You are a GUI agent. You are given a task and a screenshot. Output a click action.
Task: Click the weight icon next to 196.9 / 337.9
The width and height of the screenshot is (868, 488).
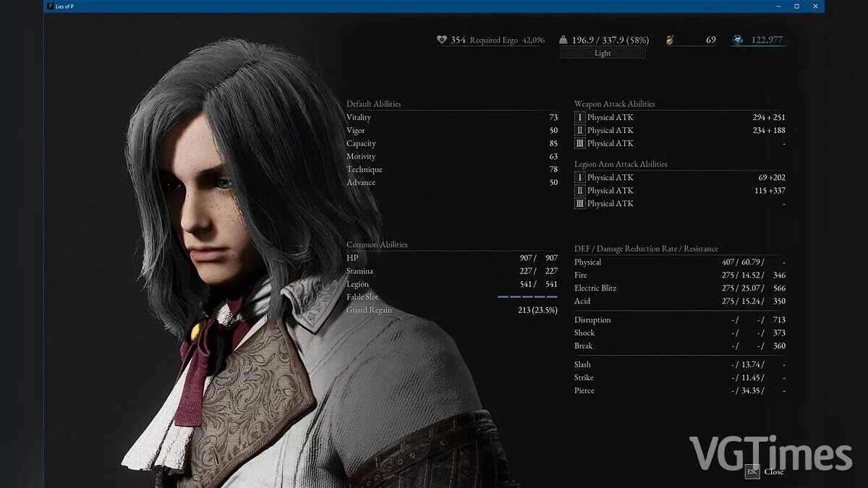tap(564, 40)
